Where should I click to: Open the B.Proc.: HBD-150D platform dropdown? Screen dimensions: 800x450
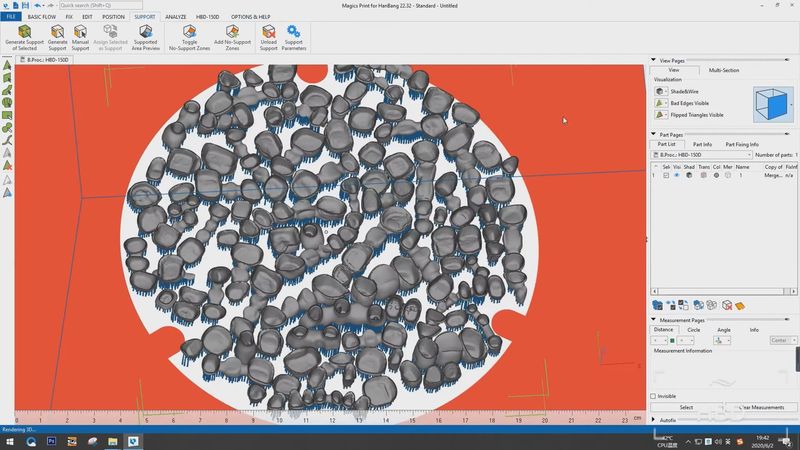699,155
